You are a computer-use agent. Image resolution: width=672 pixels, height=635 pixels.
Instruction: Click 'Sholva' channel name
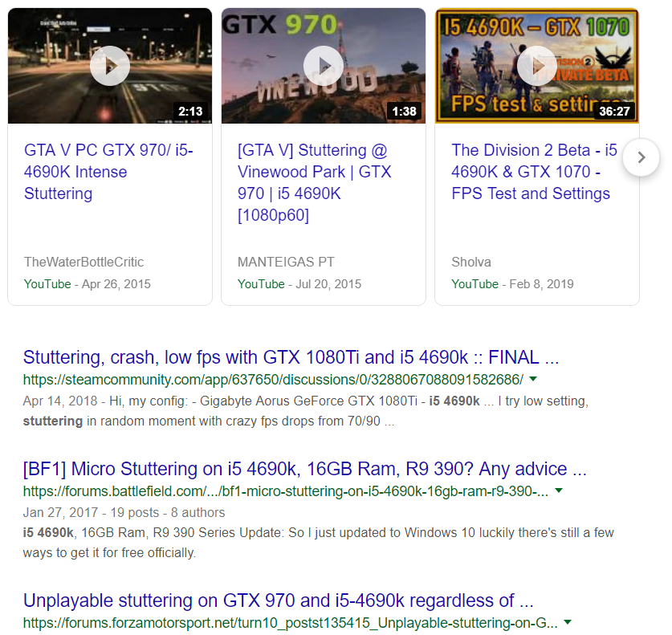click(471, 262)
